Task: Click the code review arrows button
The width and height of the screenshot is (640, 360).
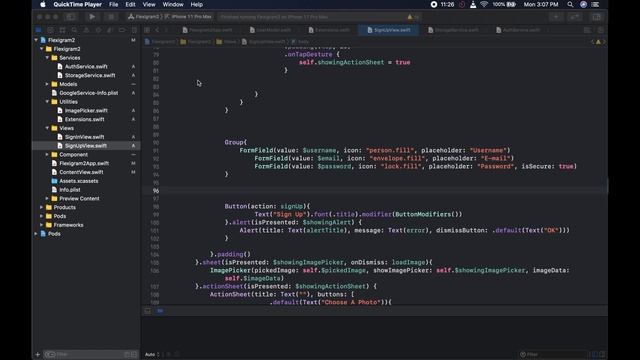Action: coord(574,17)
